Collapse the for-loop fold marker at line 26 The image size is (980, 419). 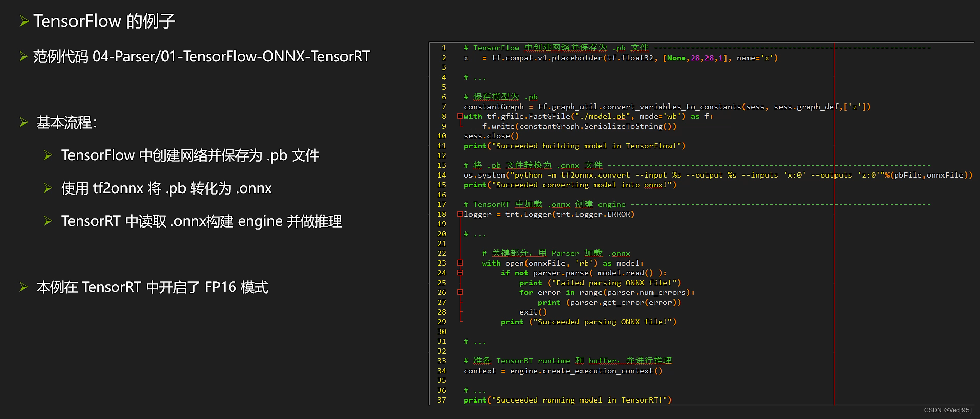tap(460, 292)
